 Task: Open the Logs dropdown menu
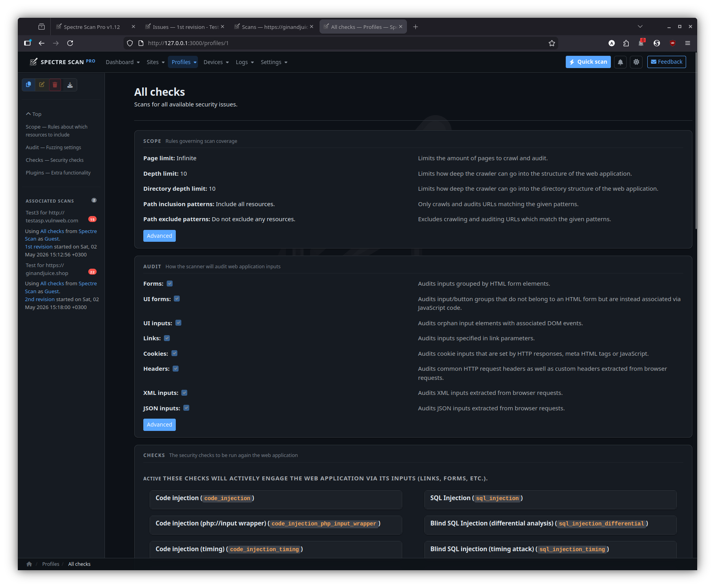(x=245, y=62)
